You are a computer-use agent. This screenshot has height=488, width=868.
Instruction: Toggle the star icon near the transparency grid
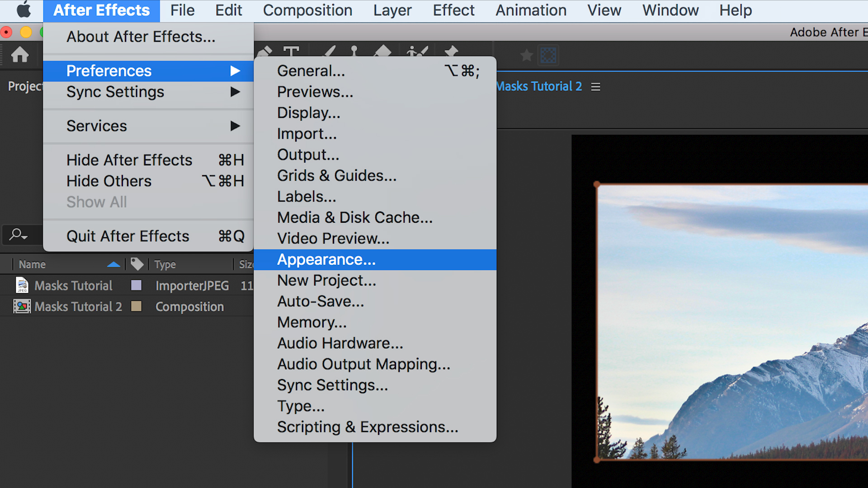526,55
